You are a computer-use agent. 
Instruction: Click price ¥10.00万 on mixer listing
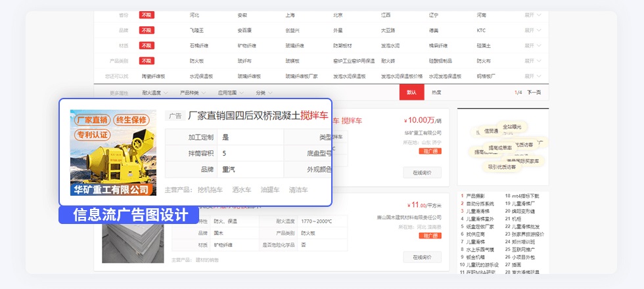click(423, 120)
